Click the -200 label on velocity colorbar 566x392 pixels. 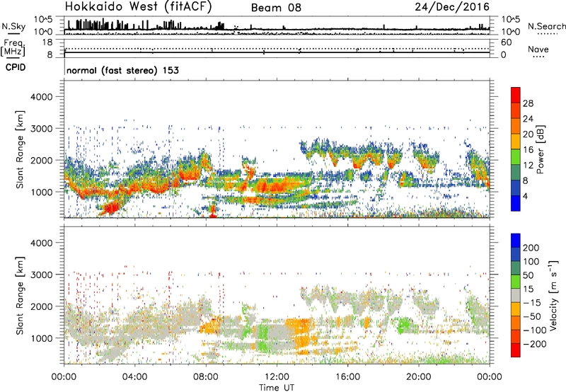[534, 344]
